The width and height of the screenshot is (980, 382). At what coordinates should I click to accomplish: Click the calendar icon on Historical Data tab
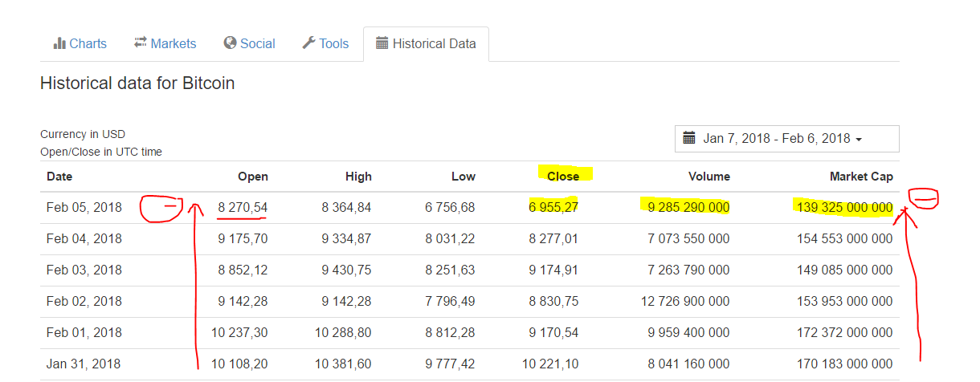coord(382,43)
